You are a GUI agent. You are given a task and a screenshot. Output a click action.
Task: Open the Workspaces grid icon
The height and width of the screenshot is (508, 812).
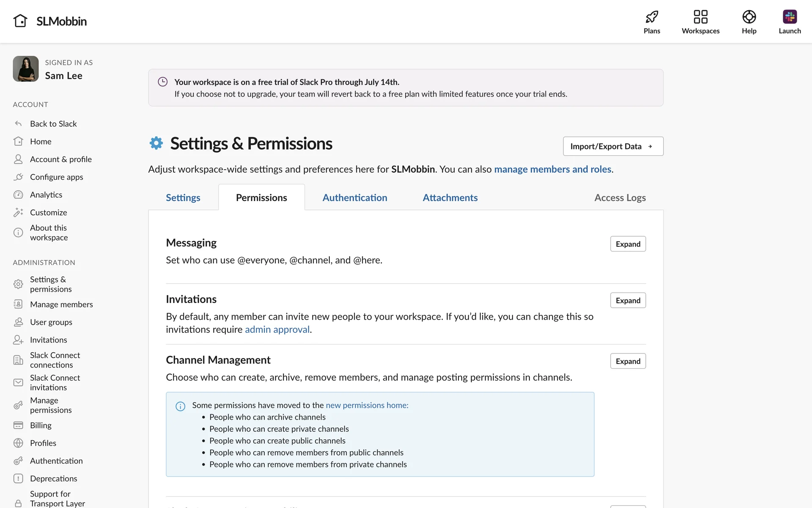click(x=700, y=17)
